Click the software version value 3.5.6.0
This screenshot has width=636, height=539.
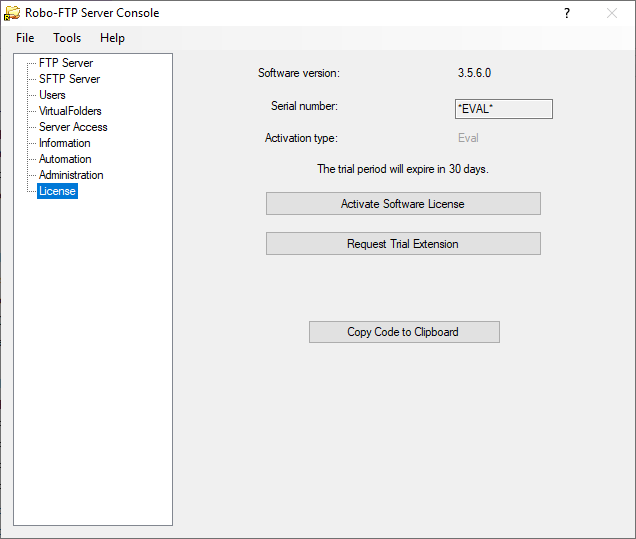click(474, 73)
